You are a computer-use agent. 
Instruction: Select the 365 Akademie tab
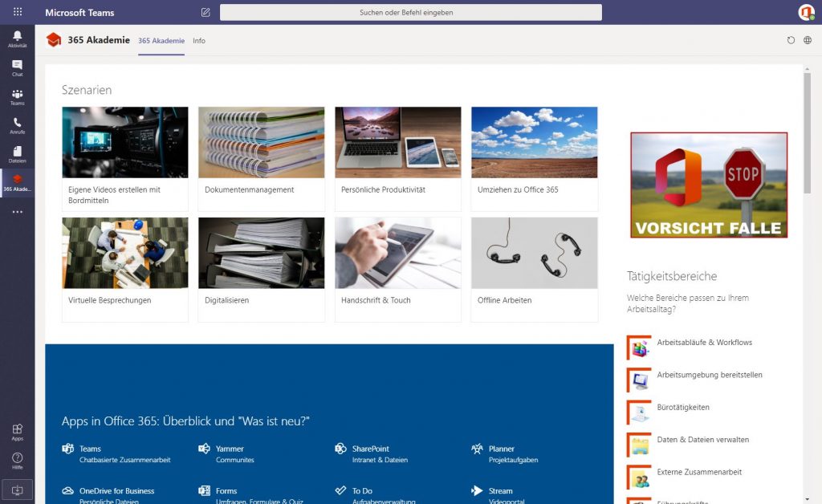coord(161,41)
